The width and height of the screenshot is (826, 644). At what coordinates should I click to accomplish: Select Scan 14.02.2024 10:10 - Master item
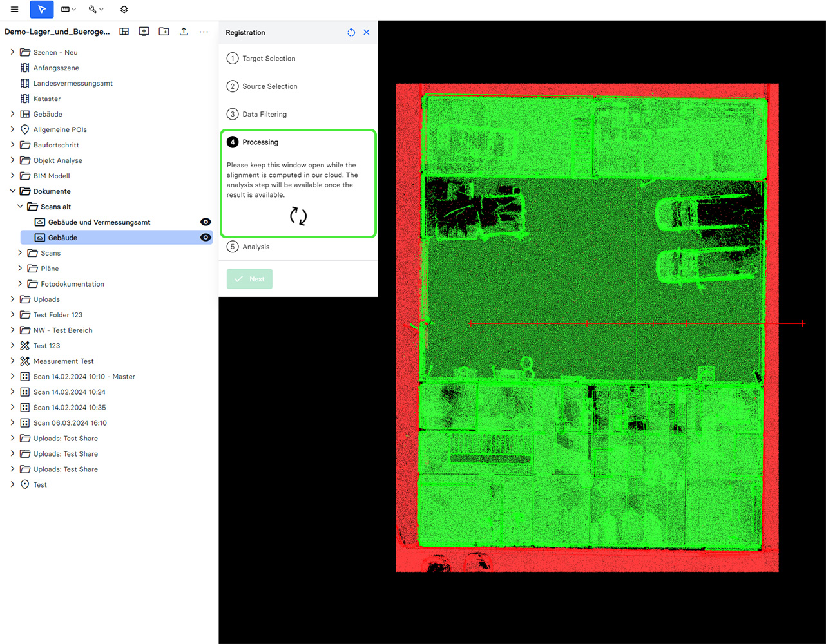click(x=84, y=377)
